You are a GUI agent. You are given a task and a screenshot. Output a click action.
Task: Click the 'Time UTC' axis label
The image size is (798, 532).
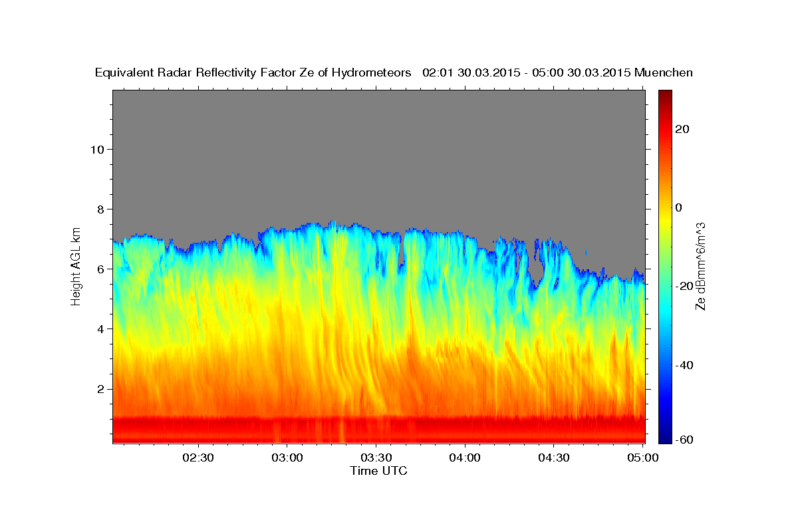pyautogui.click(x=378, y=471)
